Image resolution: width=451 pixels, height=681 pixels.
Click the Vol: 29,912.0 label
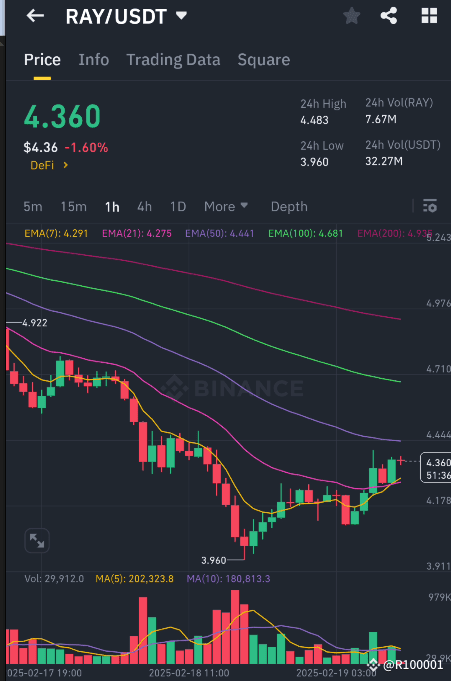(54, 579)
